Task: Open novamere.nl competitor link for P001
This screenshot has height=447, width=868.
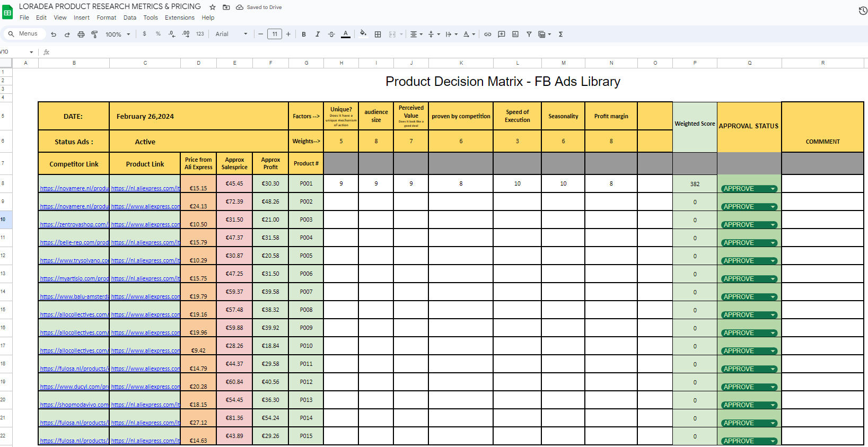Action: point(74,188)
